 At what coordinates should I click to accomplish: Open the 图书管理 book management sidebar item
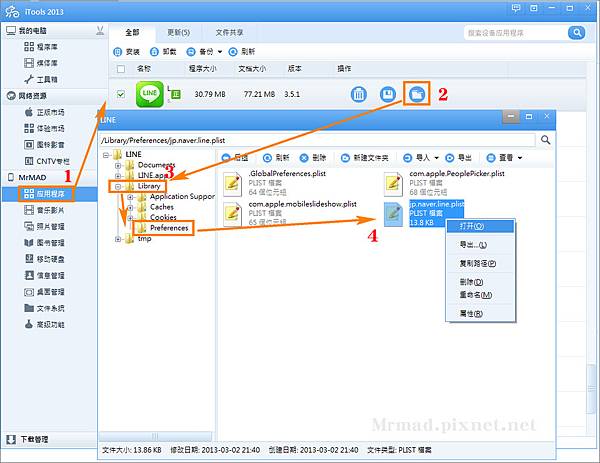(x=44, y=243)
